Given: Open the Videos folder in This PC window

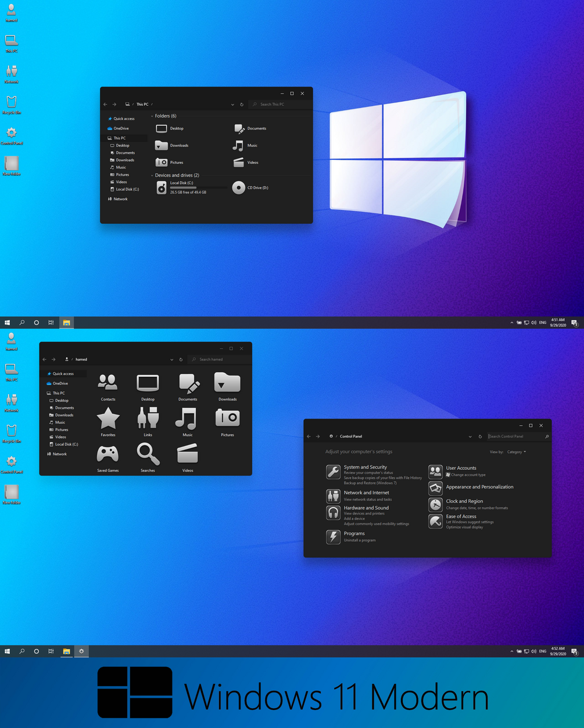Looking at the screenshot, I should [246, 162].
